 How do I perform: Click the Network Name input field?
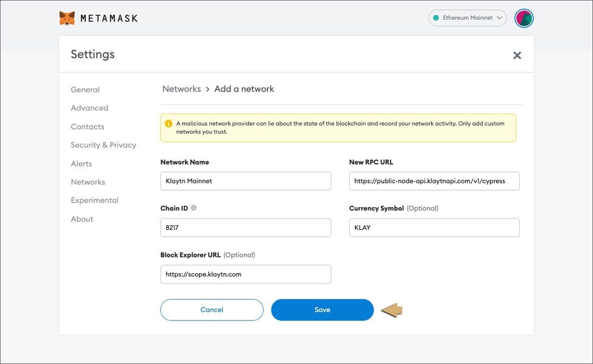[x=245, y=181]
